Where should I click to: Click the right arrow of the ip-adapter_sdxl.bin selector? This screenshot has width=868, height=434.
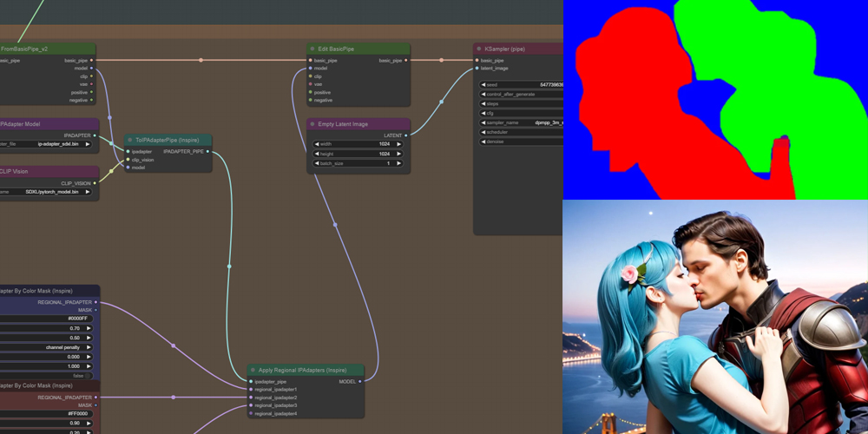[x=88, y=144]
